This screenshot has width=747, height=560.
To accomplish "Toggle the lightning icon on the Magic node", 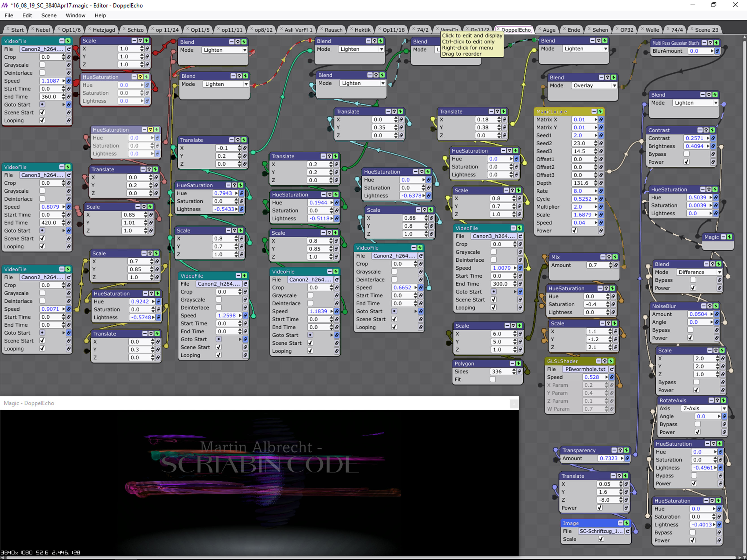I will point(730,237).
